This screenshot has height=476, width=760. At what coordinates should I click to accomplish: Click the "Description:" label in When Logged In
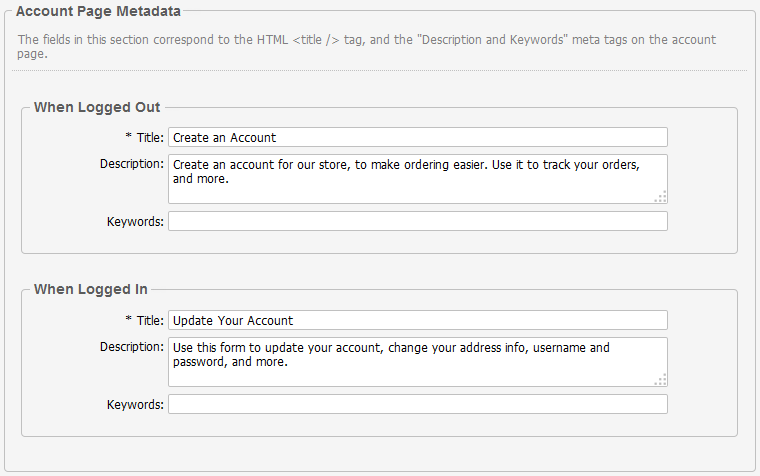tap(132, 346)
